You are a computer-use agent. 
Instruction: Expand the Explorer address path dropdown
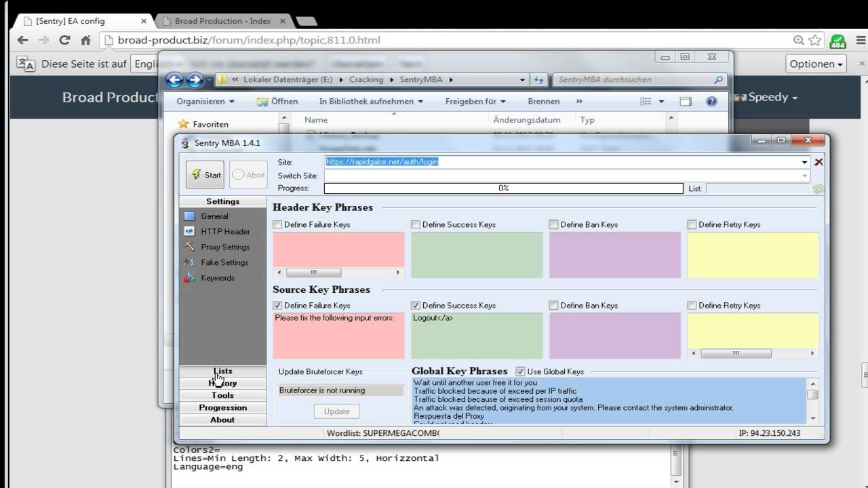point(522,80)
